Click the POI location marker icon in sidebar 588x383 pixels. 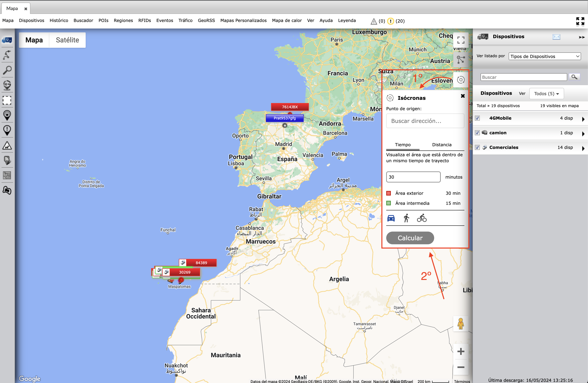pos(7,85)
